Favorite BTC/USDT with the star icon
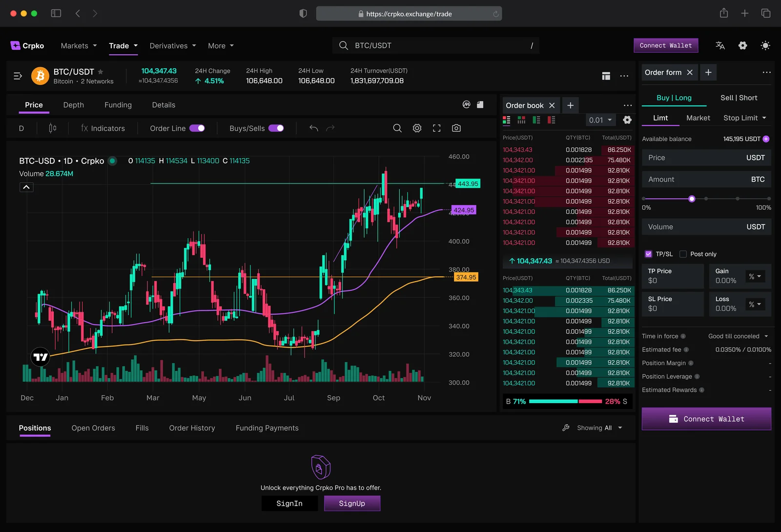 point(101,72)
